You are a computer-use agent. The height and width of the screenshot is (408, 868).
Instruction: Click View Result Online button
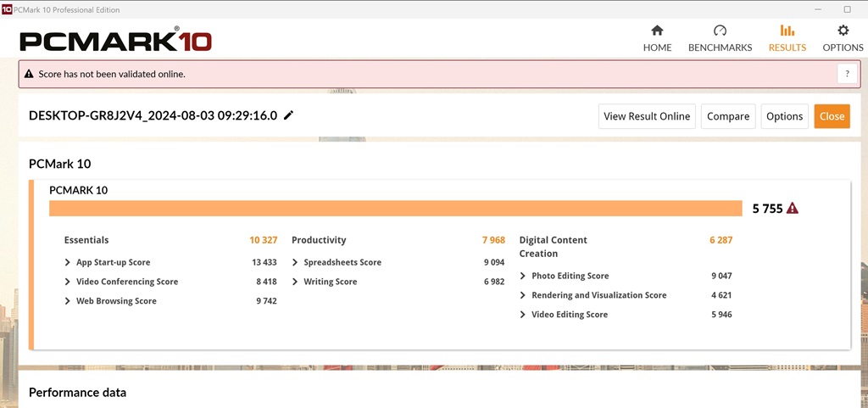click(647, 116)
